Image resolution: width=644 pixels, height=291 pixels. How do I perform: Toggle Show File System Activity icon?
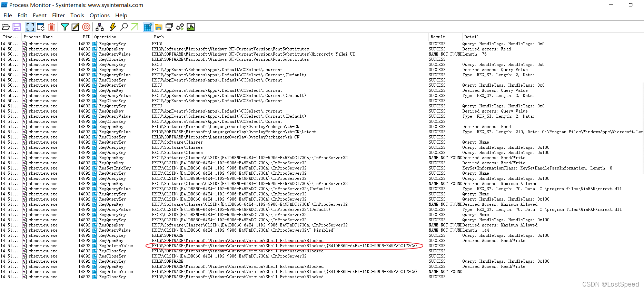(159, 27)
